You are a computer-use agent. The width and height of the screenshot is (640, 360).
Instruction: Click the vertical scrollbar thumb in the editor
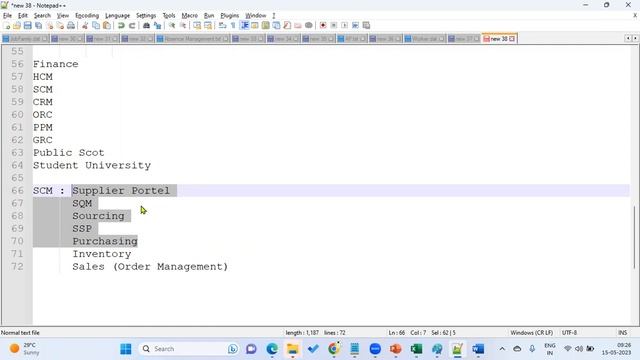tap(635, 238)
